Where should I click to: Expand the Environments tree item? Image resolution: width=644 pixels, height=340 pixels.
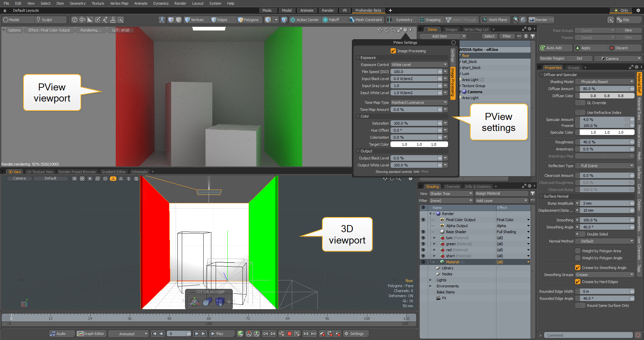[x=431, y=286]
